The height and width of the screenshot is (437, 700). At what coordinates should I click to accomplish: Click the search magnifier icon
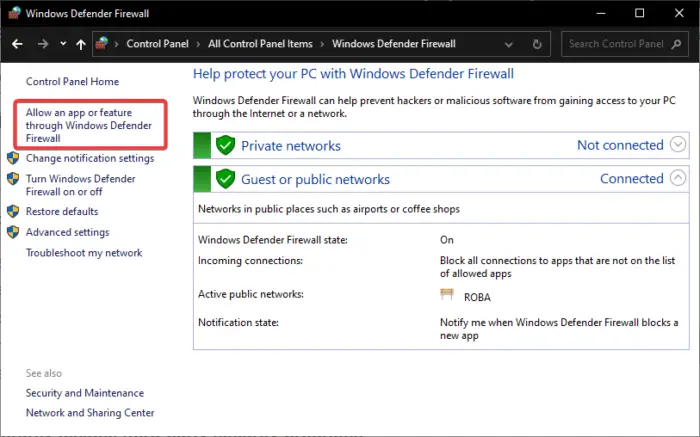[677, 44]
